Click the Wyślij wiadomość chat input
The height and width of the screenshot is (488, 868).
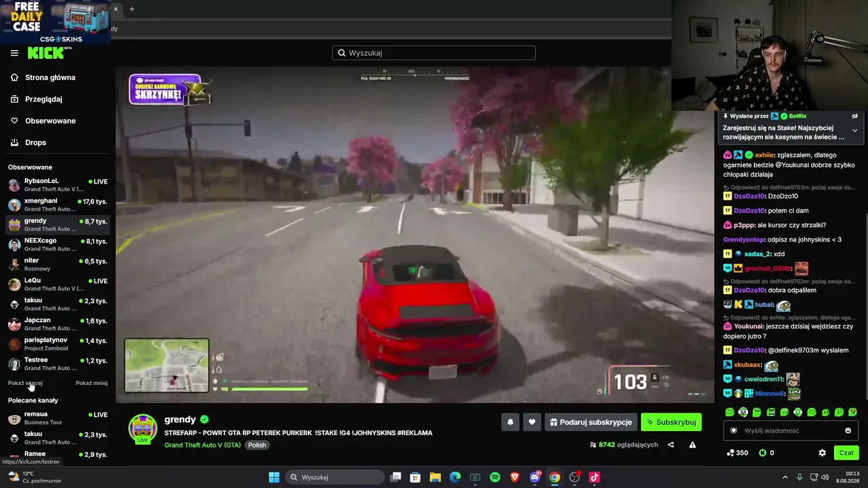coord(791,430)
